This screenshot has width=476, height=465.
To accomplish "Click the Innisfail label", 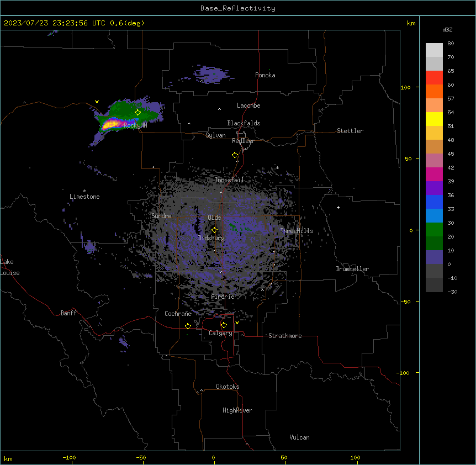I will pos(230,180).
